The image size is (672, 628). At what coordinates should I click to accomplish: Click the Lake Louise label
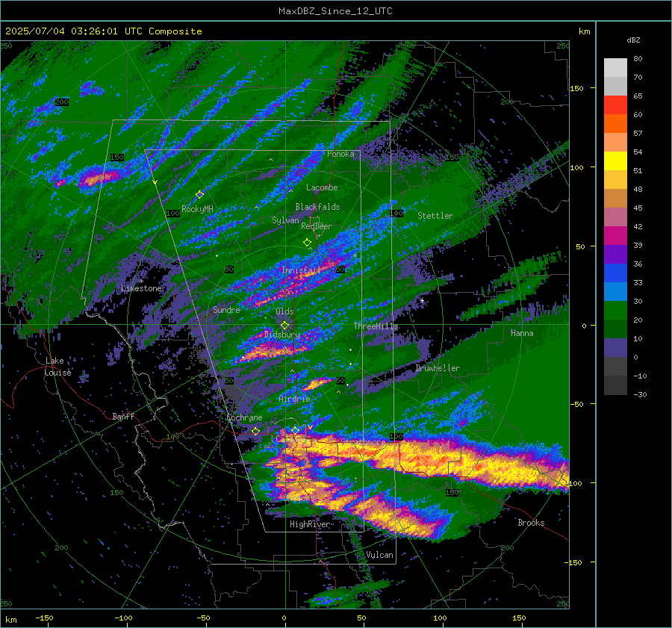click(x=58, y=367)
